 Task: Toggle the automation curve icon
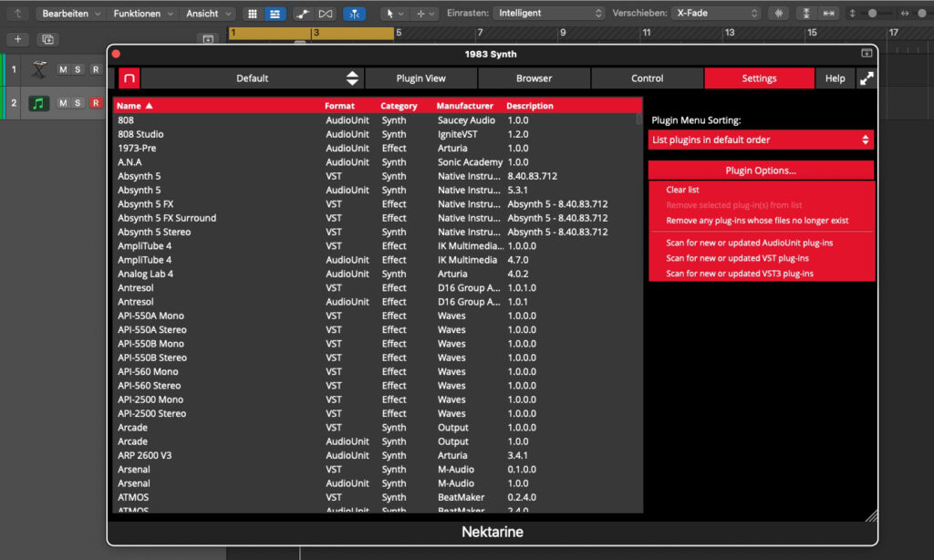[x=303, y=13]
